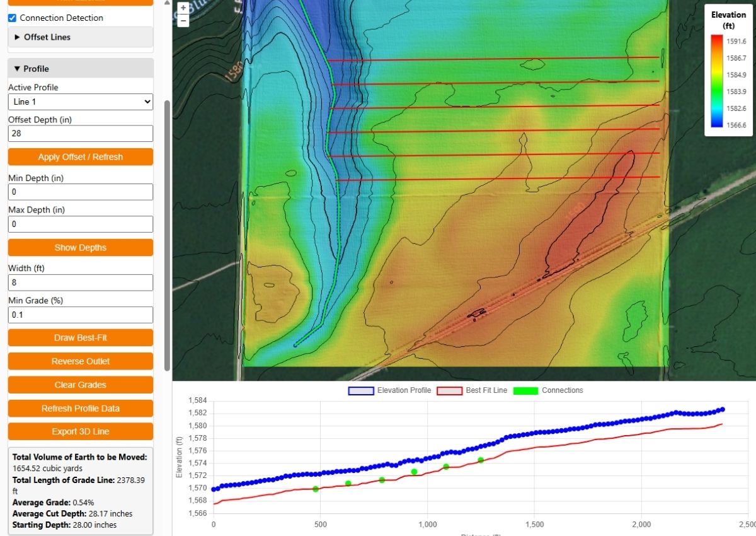Click the Offset Depth input field

pyautogui.click(x=81, y=133)
